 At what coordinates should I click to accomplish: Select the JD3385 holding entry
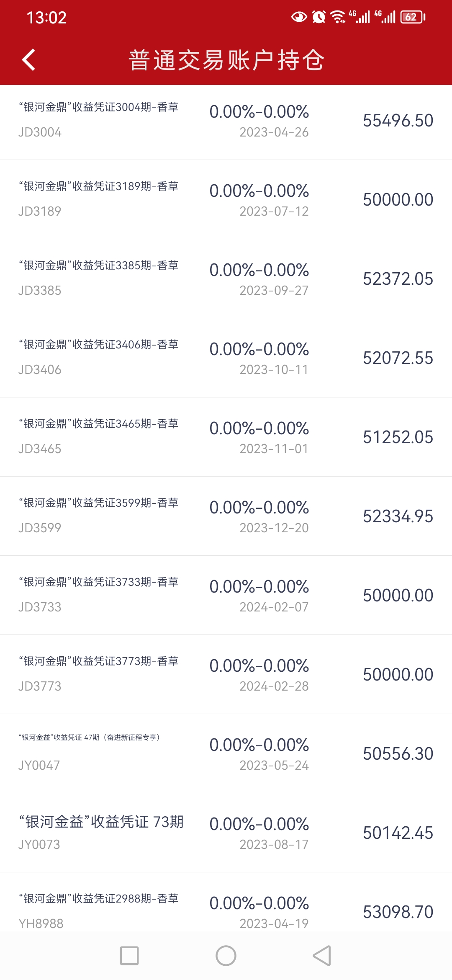[226, 279]
